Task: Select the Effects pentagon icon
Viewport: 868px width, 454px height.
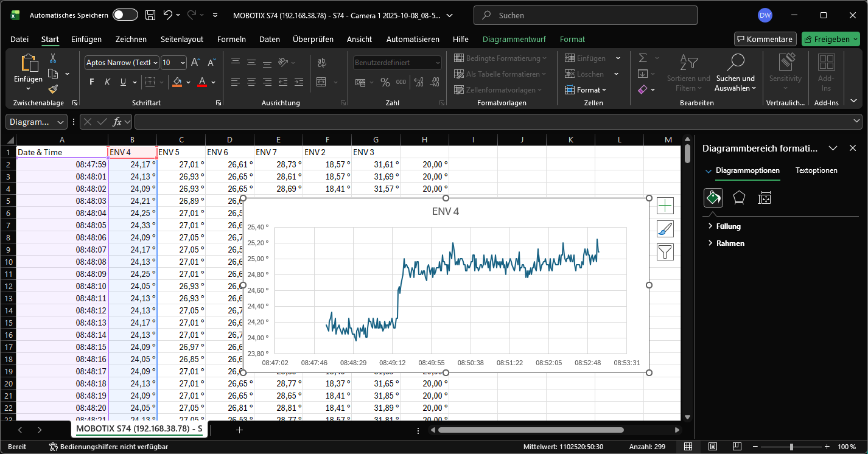Action: 739,197
